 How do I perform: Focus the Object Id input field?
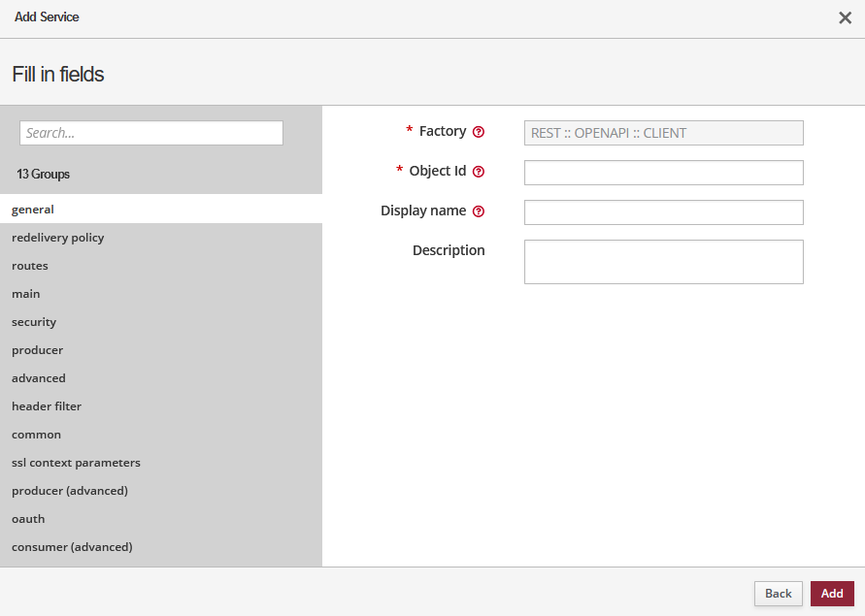(663, 173)
